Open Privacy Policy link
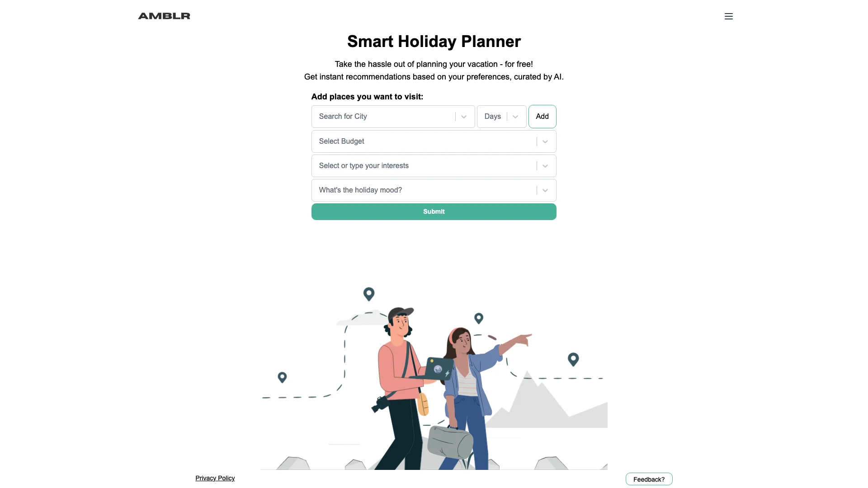This screenshot has height=488, width=868. pyautogui.click(x=215, y=478)
